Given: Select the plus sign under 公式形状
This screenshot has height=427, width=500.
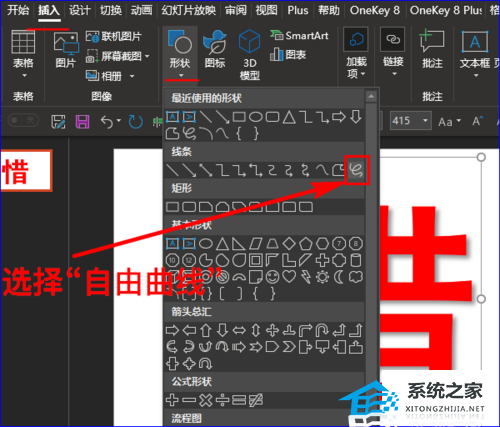Looking at the screenshot, I should tap(172, 400).
